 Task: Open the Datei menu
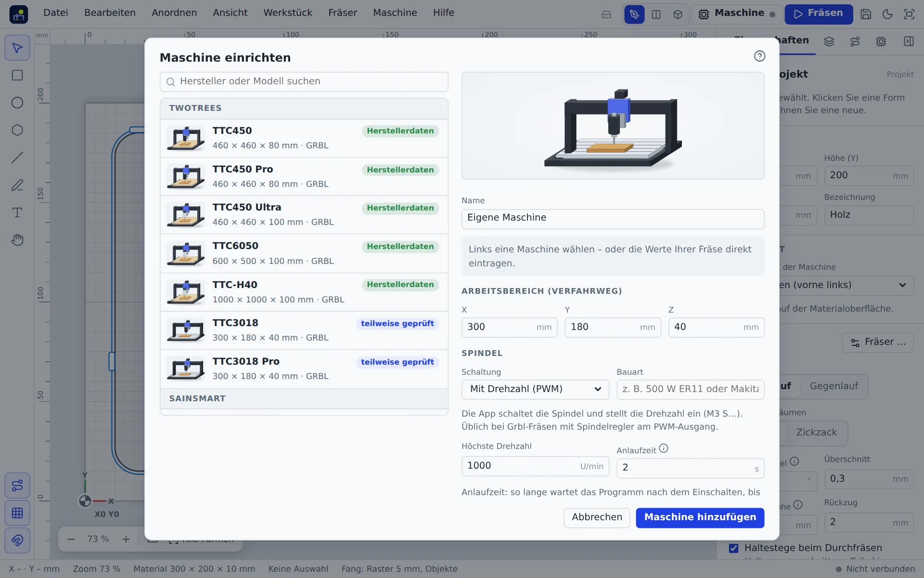[x=56, y=13]
